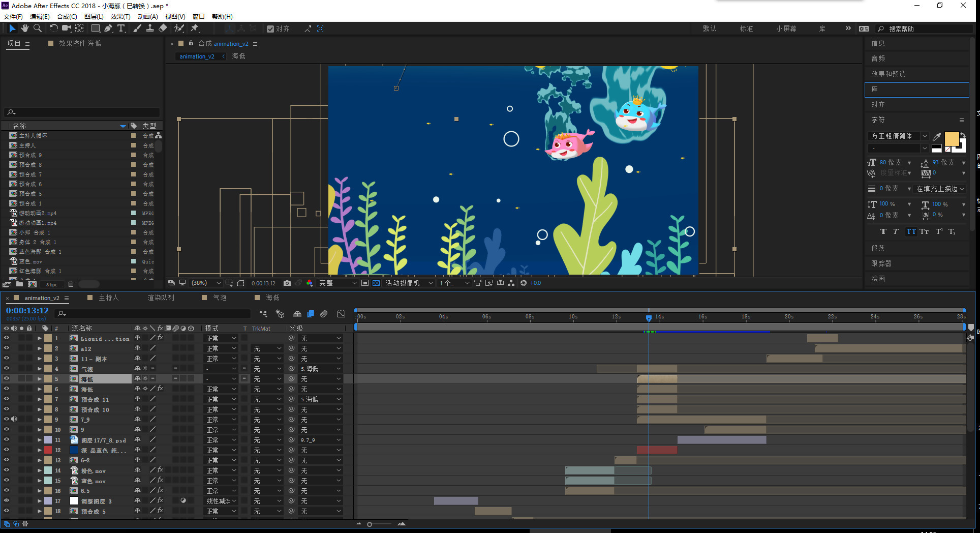The width and height of the screenshot is (980, 533).
Task: Click the eyedropper in the Character panel
Action: pos(937,136)
